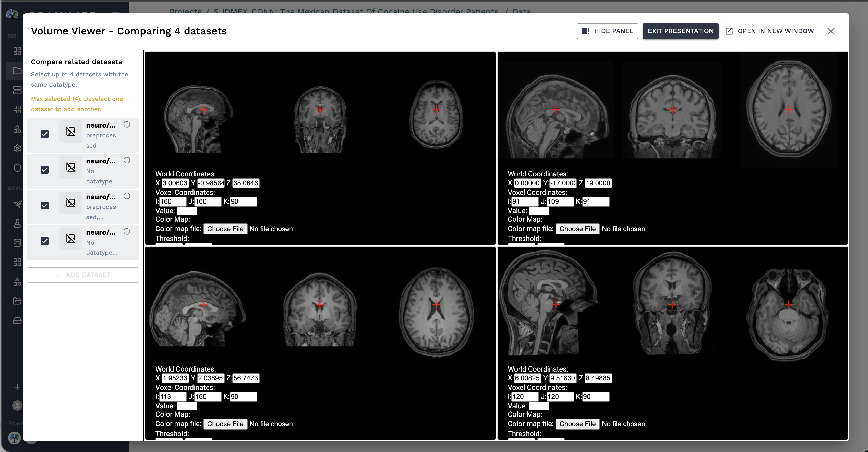Screen dimensions: 868x452
Task: Click the Value field in bottom-right viewer
Action: click(539, 406)
